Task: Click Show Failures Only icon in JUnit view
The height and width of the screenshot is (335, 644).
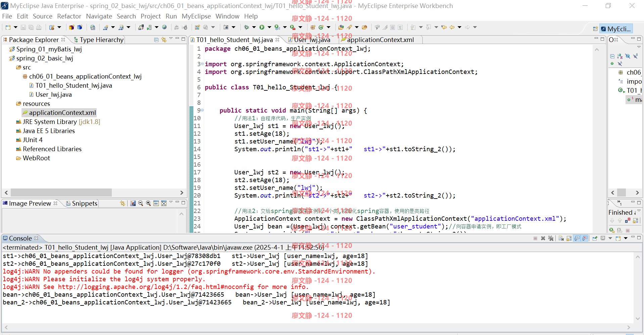Action: [628, 220]
